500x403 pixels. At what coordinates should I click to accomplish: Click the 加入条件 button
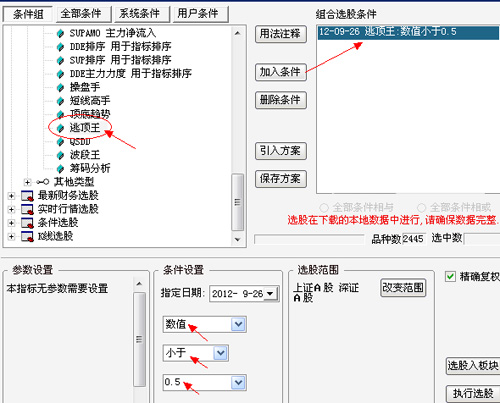click(x=280, y=72)
